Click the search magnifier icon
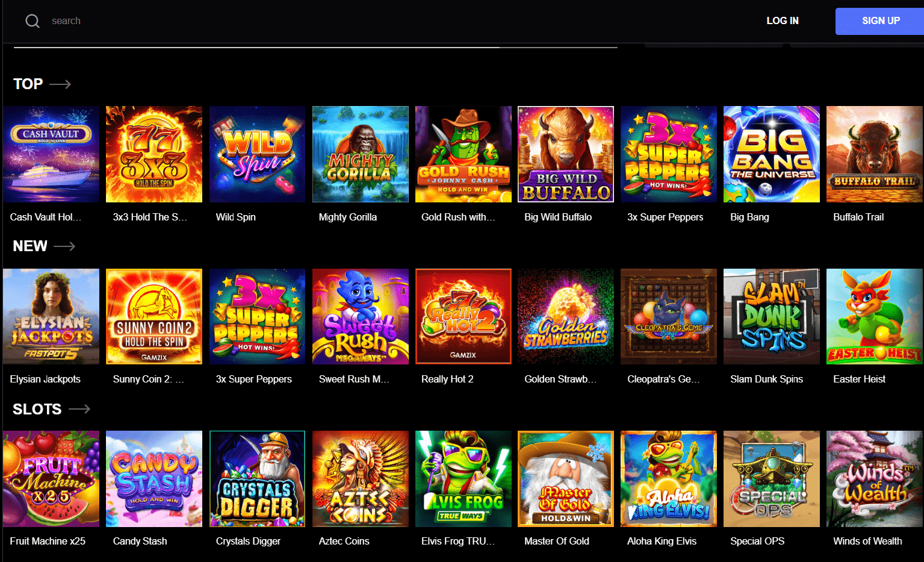Viewport: 924px width, 562px height. [x=33, y=21]
